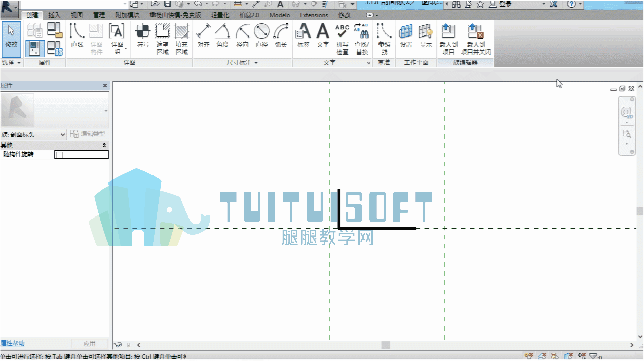Pick the 对齐 aligned dimension tool
The width and height of the screenshot is (644, 361).
click(x=204, y=35)
